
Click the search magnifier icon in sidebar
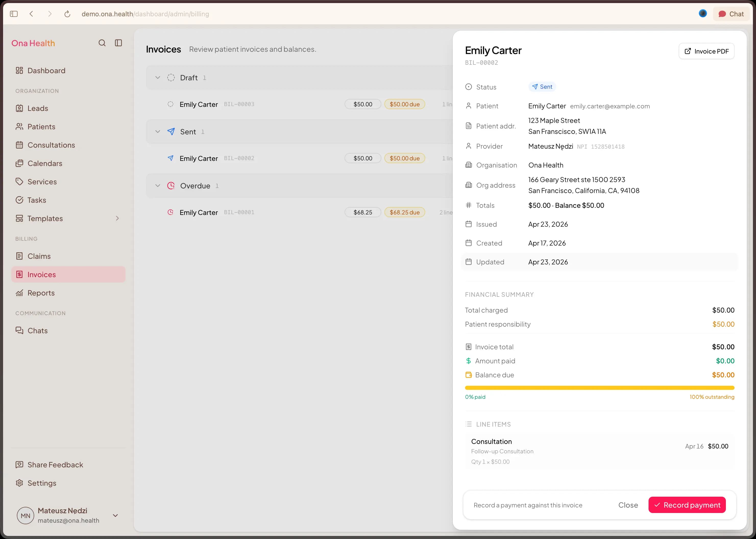102,43
